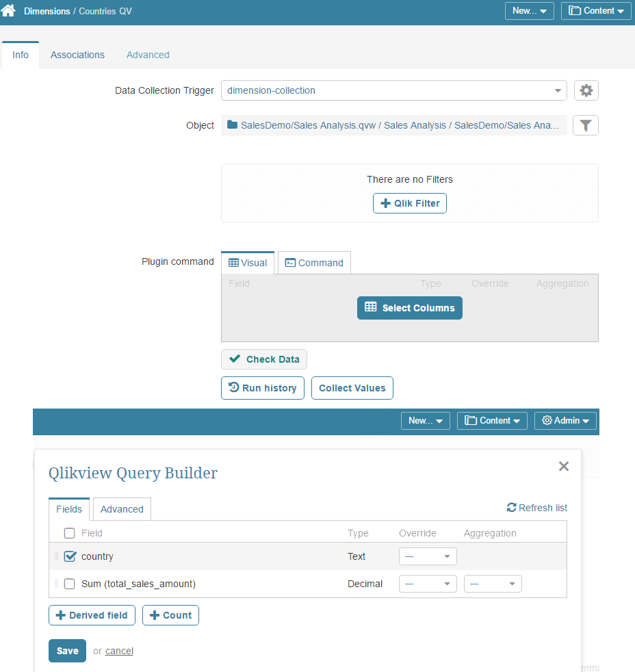Click the drag handle beside the country row
This screenshot has width=635, height=672.
click(x=56, y=556)
